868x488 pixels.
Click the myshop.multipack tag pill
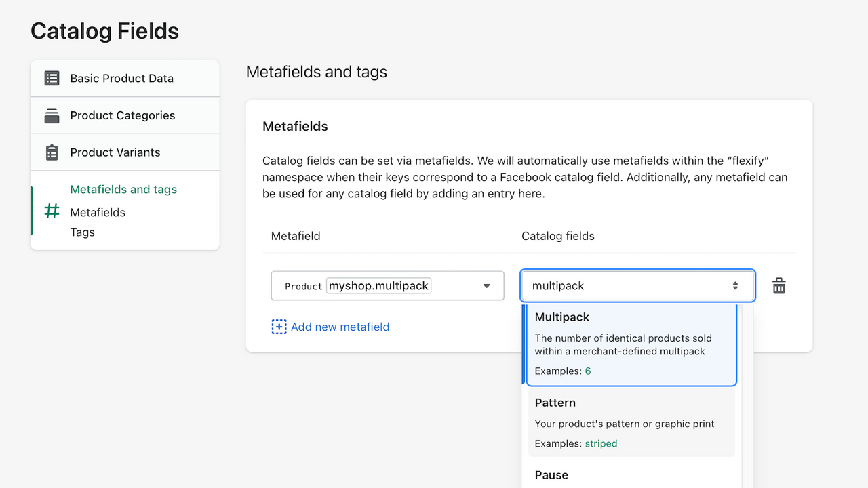[378, 285]
